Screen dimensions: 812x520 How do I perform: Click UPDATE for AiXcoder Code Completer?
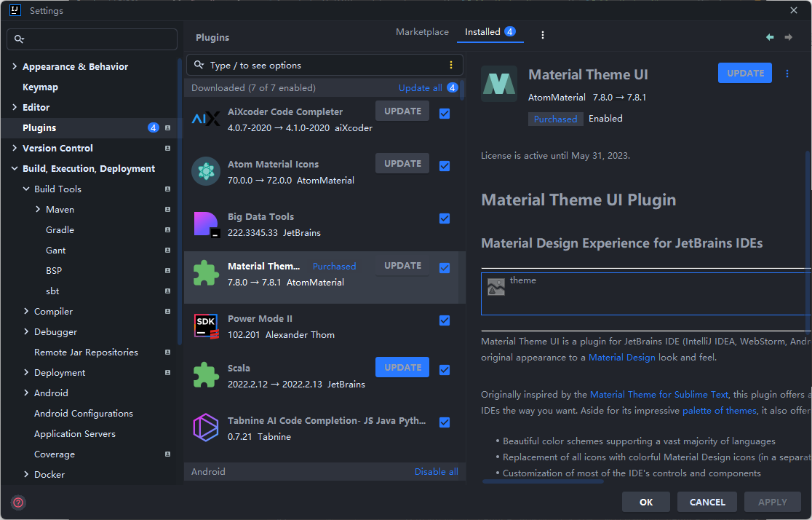click(402, 111)
